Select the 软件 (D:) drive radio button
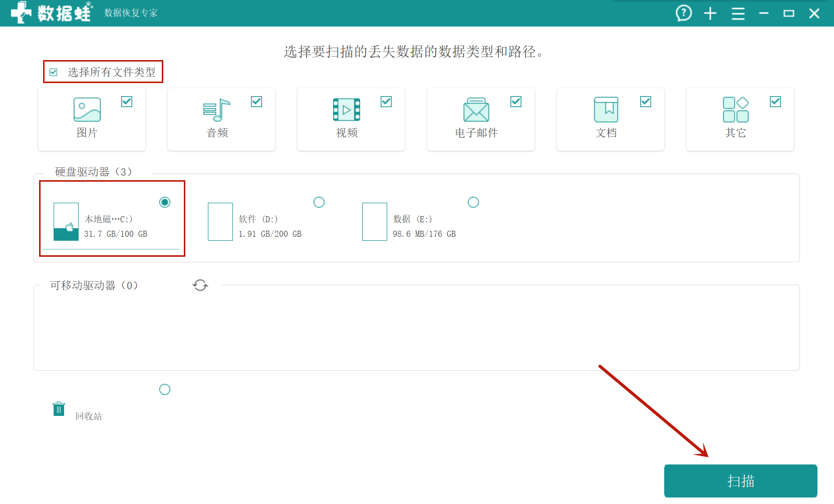Image resolution: width=834 pixels, height=504 pixels. [x=319, y=202]
